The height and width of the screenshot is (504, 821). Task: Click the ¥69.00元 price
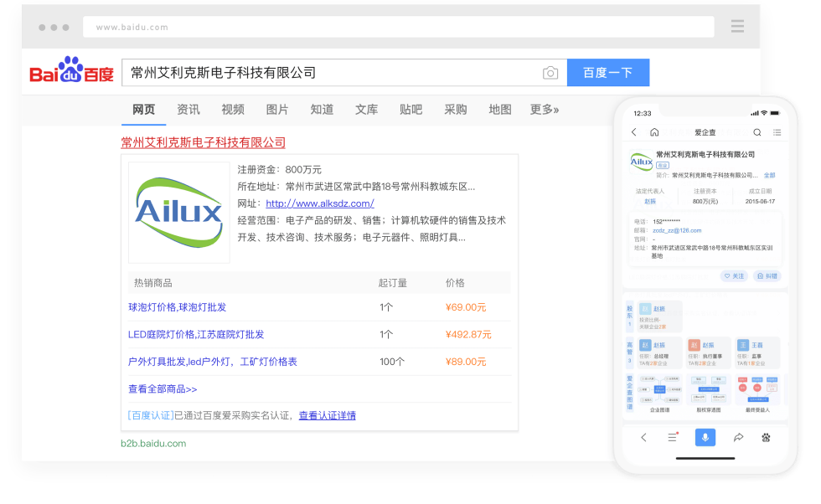466,307
